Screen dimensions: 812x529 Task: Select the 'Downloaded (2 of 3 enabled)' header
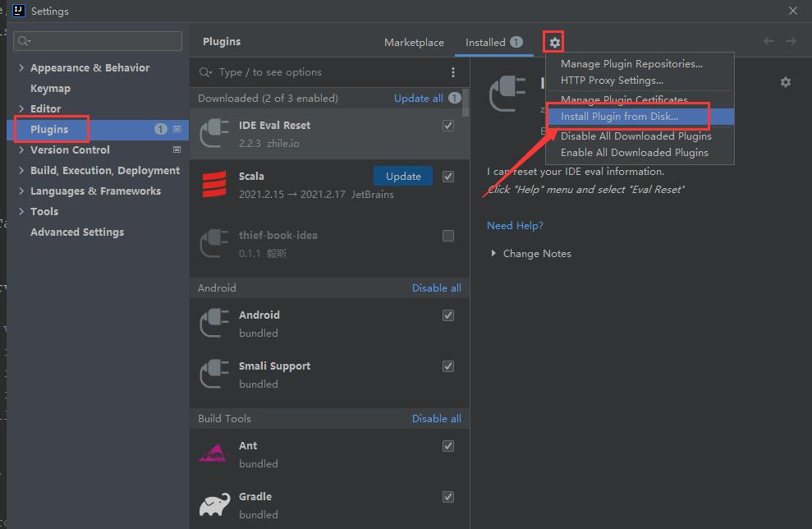click(x=268, y=98)
